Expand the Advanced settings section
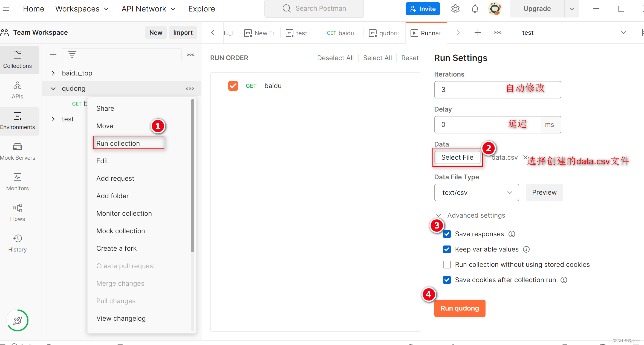 click(x=439, y=215)
